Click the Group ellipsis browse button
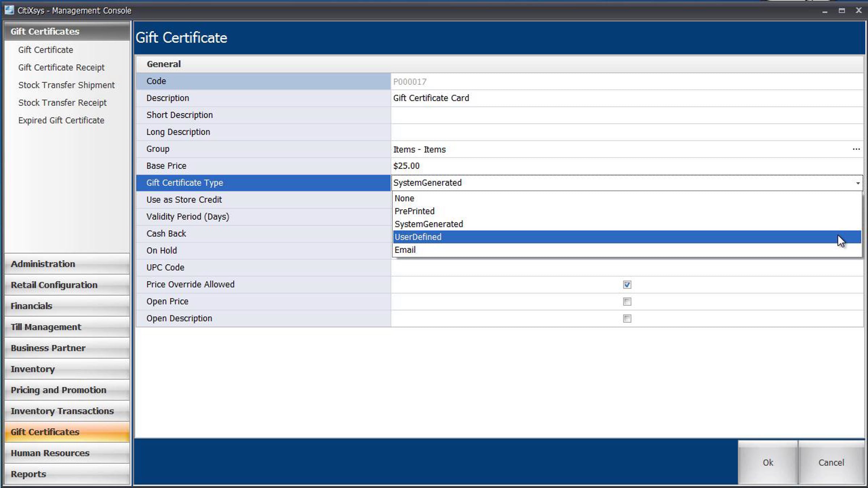Viewport: 868px width, 488px height. tap(856, 149)
